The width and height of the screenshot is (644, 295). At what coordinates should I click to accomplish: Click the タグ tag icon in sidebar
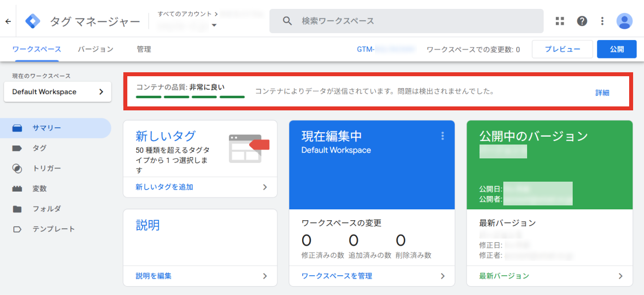[17, 148]
